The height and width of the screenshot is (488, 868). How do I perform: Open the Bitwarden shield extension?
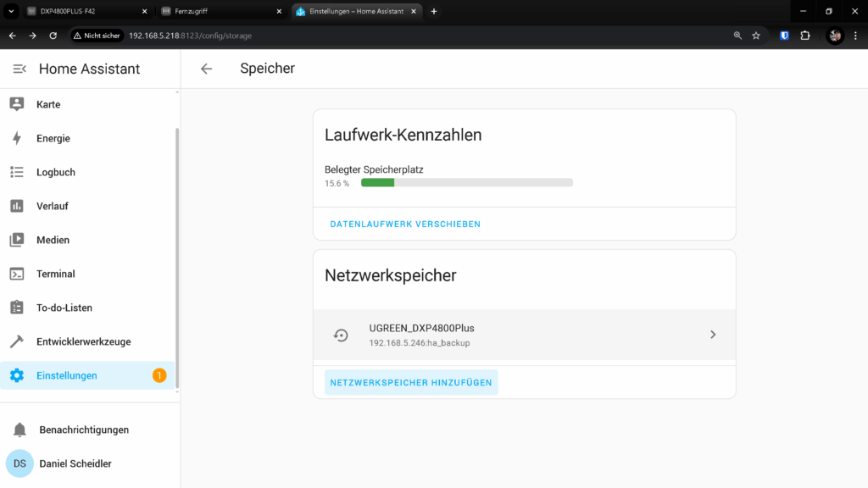click(x=784, y=36)
